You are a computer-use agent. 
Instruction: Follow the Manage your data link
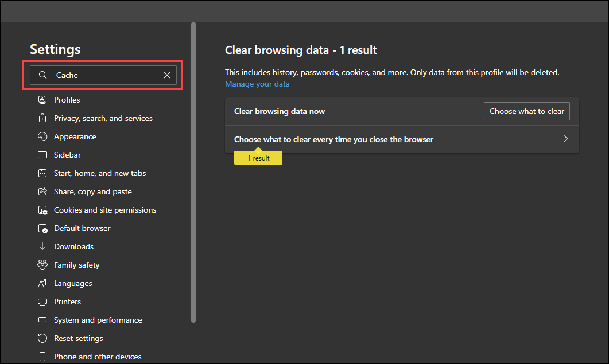tap(257, 84)
